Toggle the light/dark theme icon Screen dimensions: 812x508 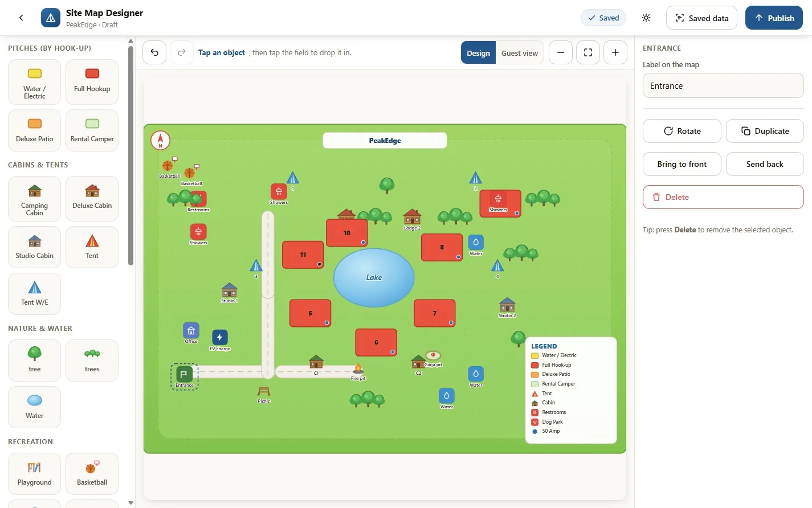[646, 18]
